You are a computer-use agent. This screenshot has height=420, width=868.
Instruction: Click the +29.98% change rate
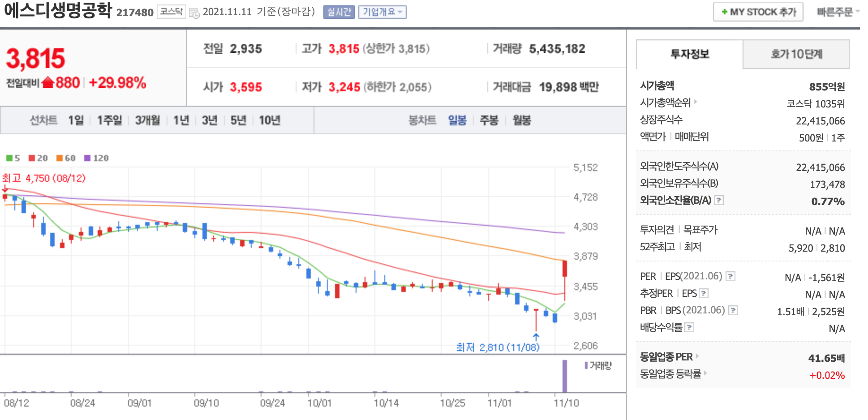(117, 83)
